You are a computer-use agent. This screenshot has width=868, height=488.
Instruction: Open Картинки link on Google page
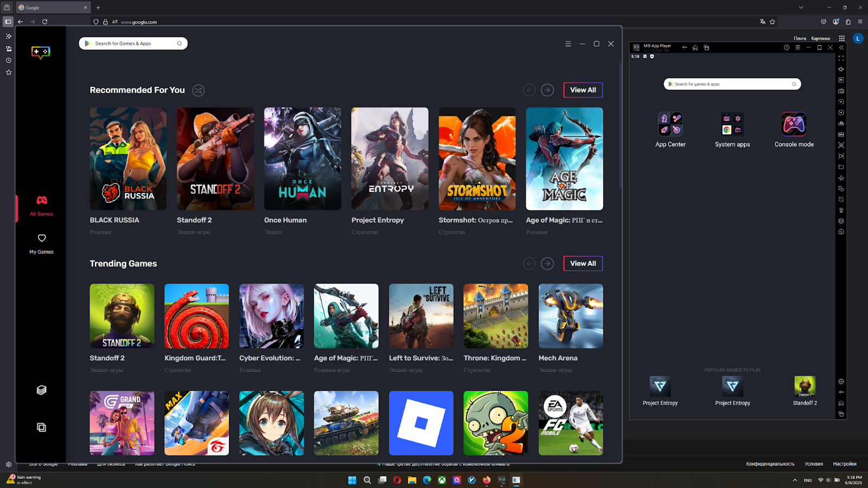(x=820, y=38)
